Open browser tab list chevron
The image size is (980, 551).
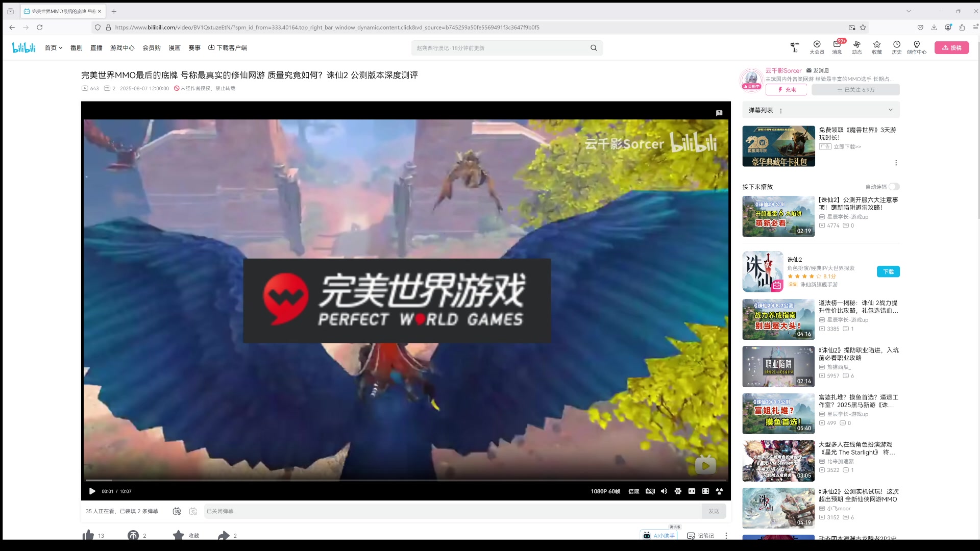point(909,11)
